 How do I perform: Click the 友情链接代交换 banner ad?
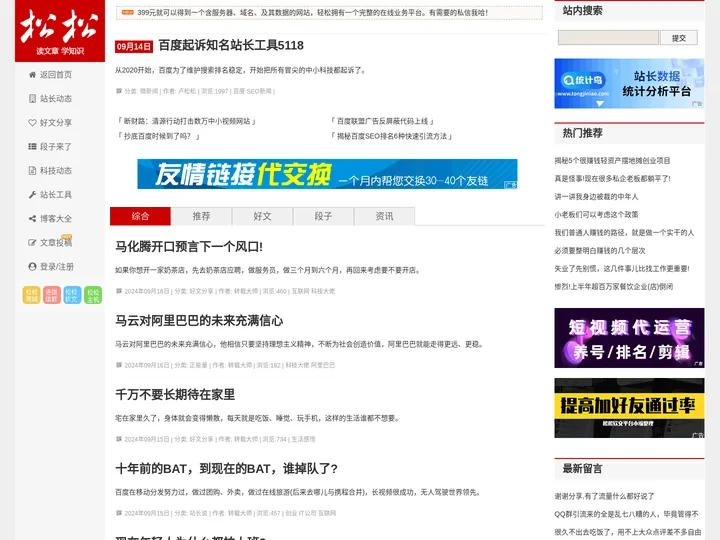pos(327,174)
